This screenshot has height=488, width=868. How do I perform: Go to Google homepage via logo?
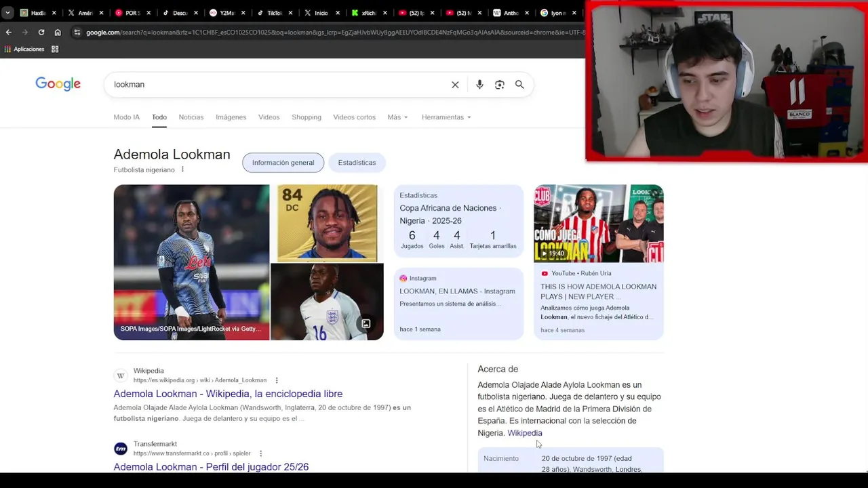(58, 84)
